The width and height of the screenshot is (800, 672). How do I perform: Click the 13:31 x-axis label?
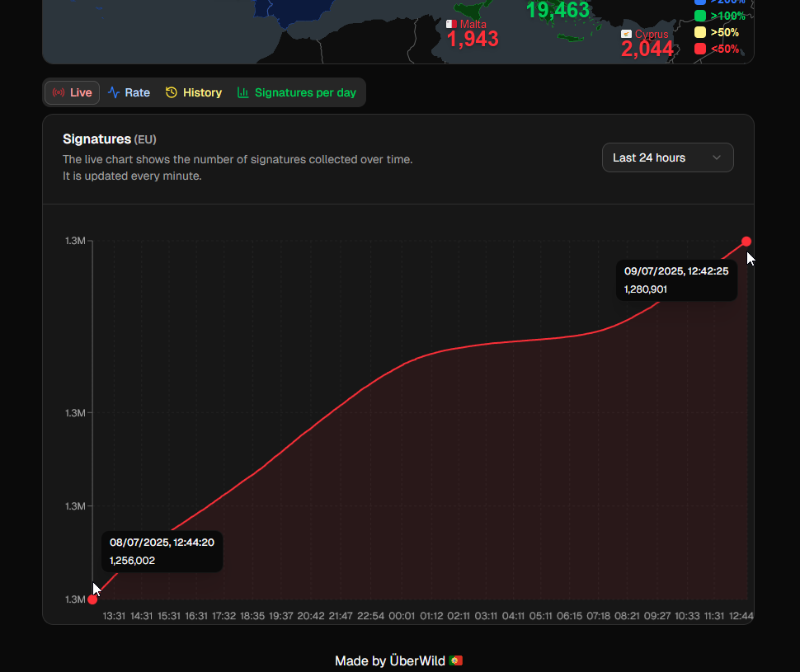114,616
